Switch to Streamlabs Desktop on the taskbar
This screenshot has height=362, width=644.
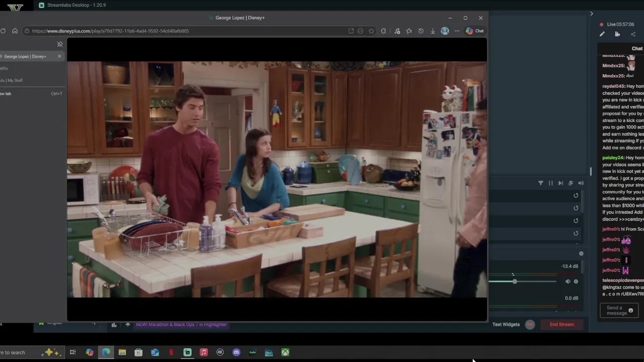pos(187,352)
